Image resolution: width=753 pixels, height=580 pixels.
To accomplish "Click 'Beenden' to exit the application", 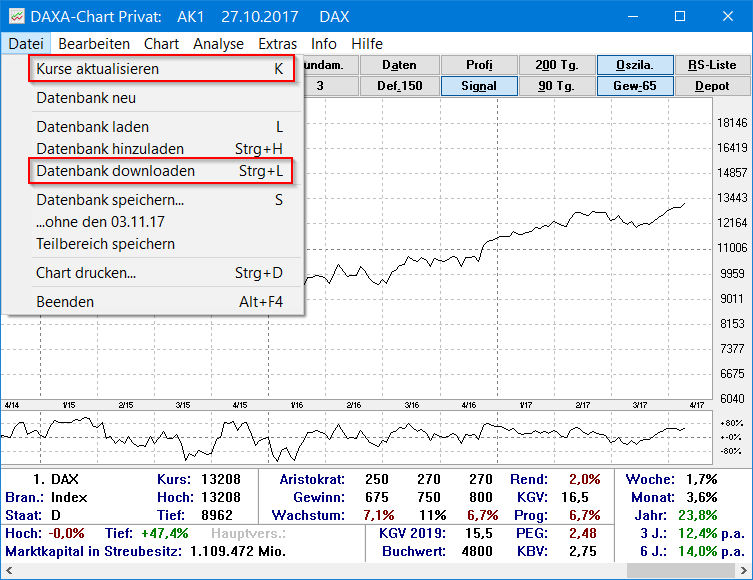I will coord(65,302).
